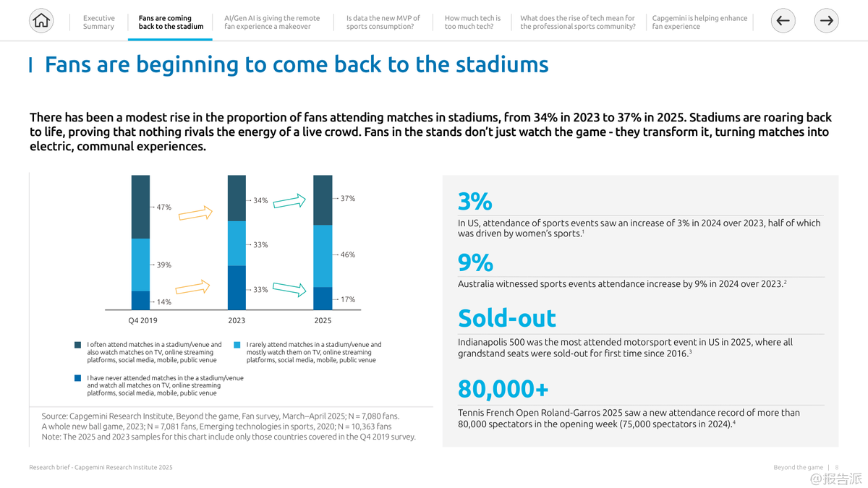Go to the rise of tech tab
This screenshot has height=488, width=868.
(577, 22)
